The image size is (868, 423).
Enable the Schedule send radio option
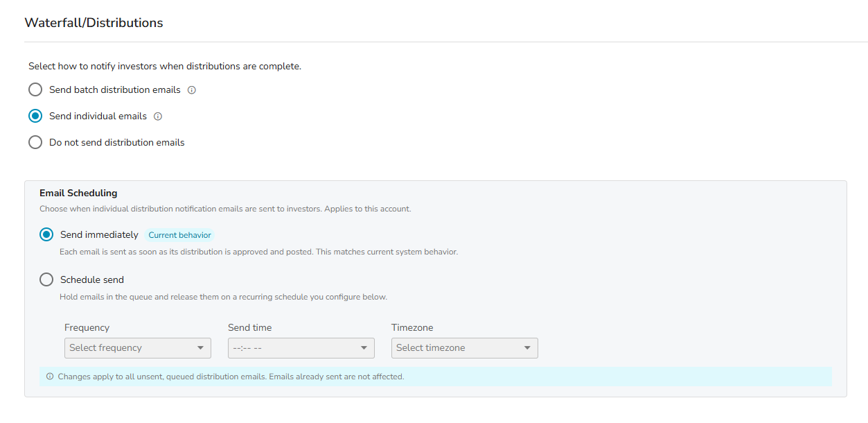point(46,279)
